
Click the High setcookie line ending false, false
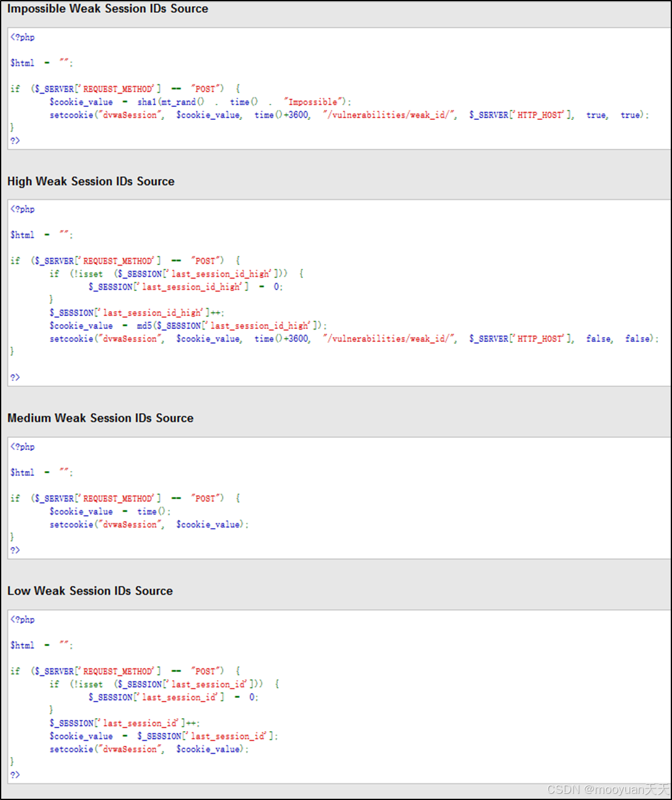pyautogui.click(x=354, y=339)
